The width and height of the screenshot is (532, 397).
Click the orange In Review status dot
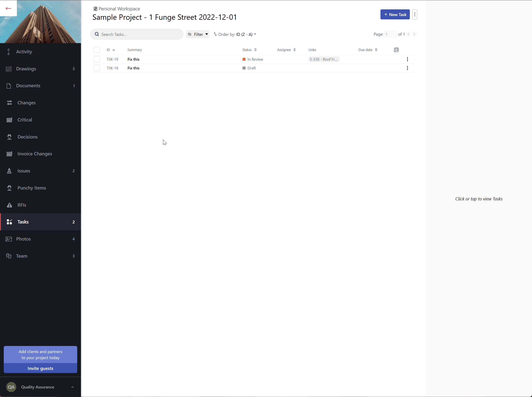[244, 59]
